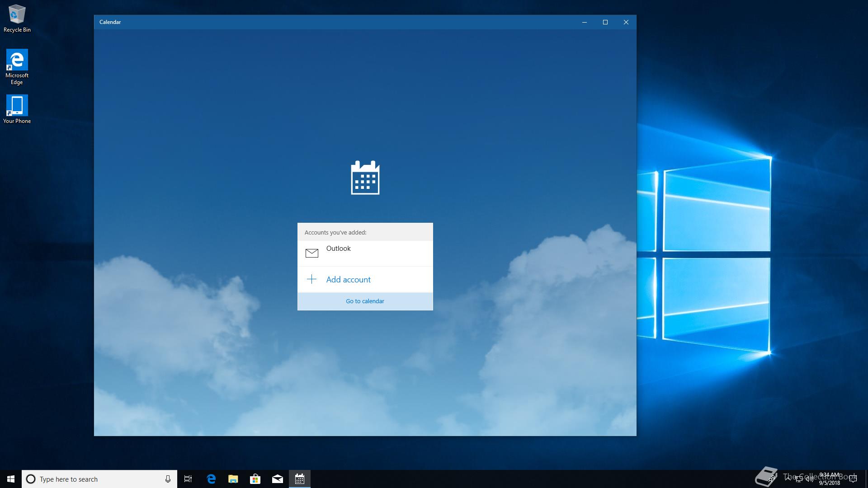Click the network tray icon

[799, 479]
